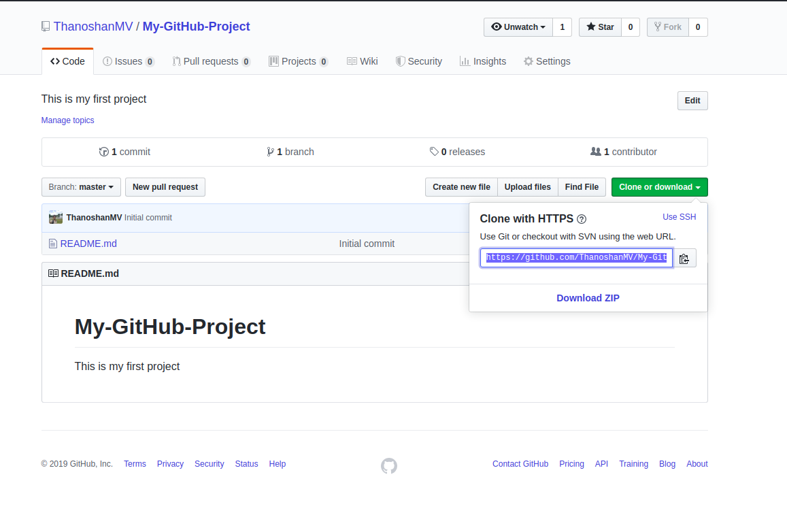Open the Branch: master dropdown

(81, 186)
